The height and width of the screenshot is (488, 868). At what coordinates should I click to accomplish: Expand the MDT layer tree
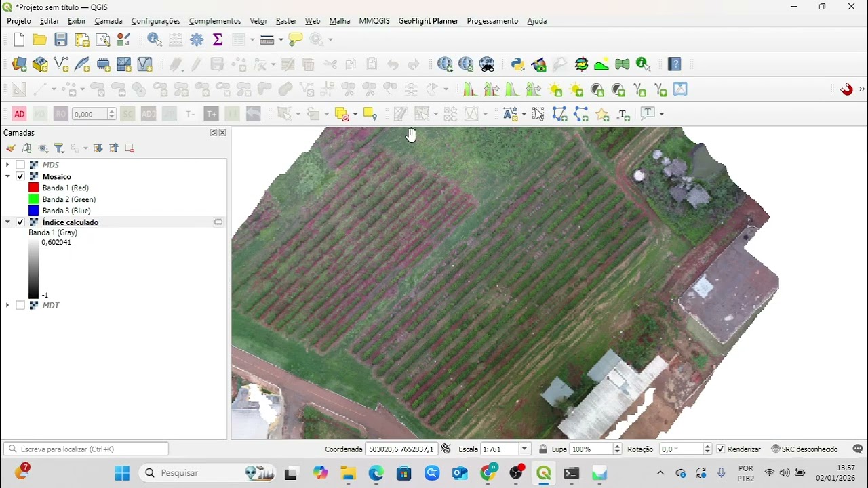tap(7, 306)
